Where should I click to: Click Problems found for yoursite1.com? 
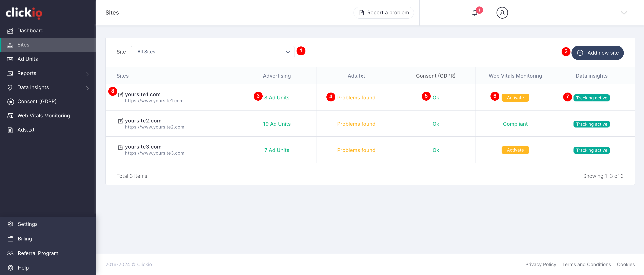[x=356, y=98]
